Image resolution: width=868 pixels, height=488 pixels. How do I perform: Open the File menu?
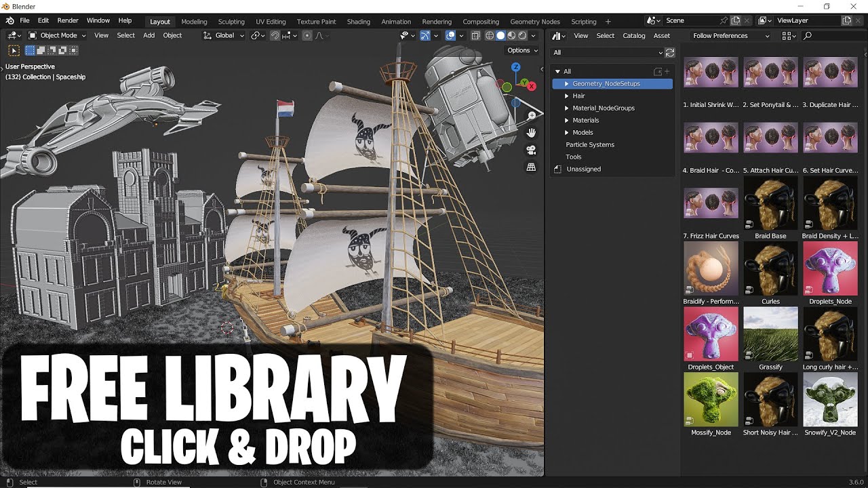coord(24,21)
